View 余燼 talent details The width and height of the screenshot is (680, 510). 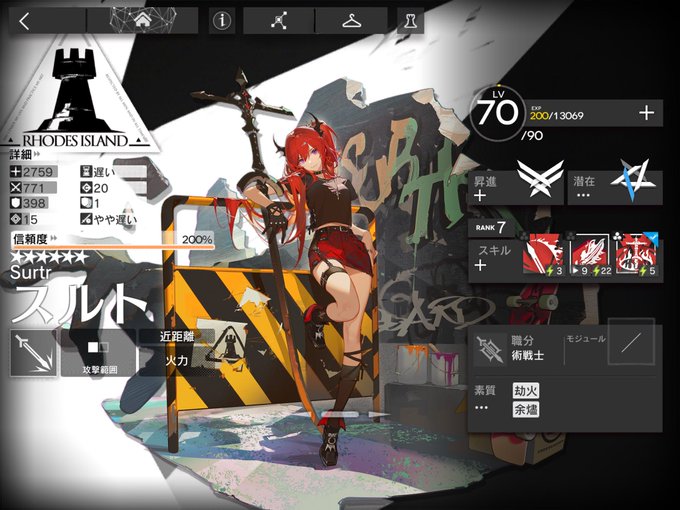526,409
